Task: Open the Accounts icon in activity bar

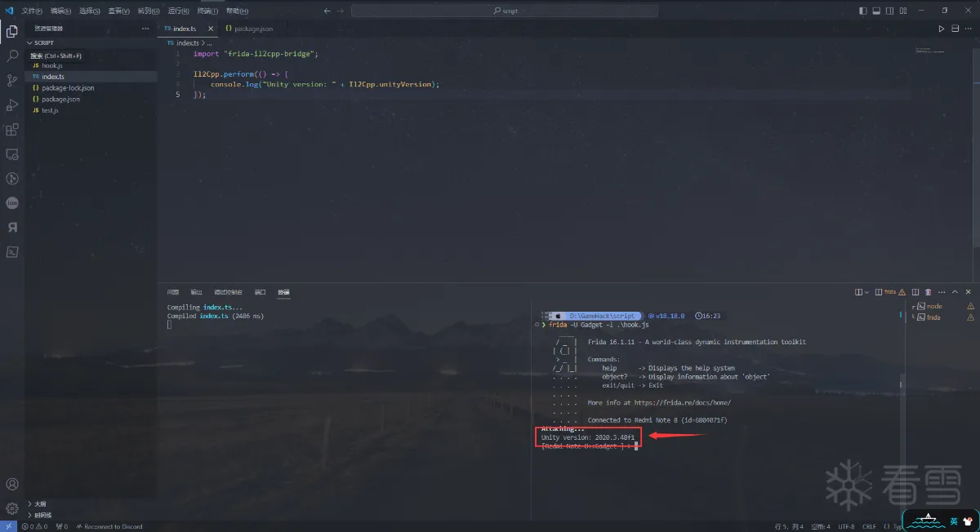Action: [12, 485]
